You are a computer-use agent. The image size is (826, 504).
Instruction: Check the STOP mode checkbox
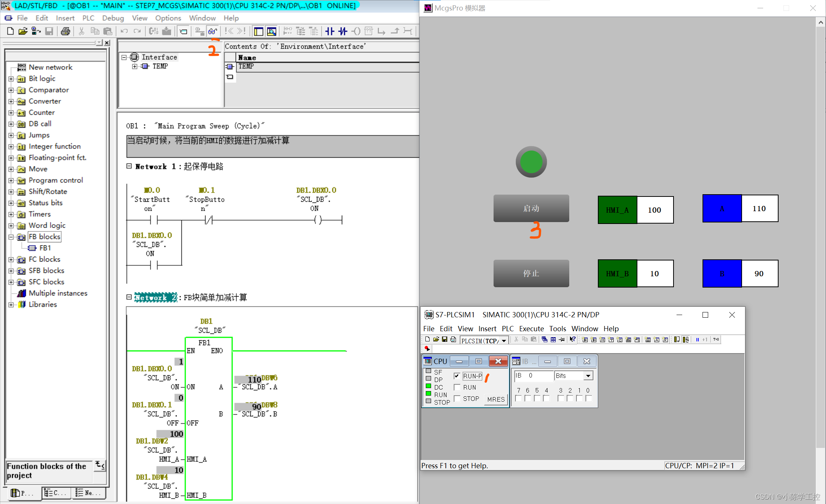[457, 399]
